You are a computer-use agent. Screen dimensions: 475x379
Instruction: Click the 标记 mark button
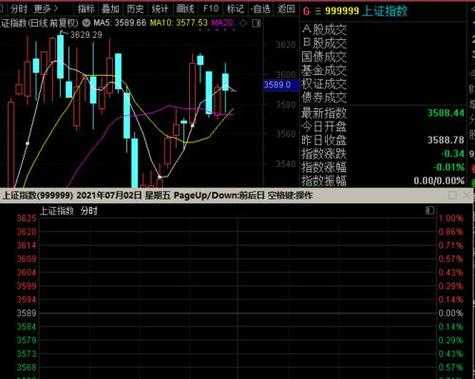click(x=235, y=9)
